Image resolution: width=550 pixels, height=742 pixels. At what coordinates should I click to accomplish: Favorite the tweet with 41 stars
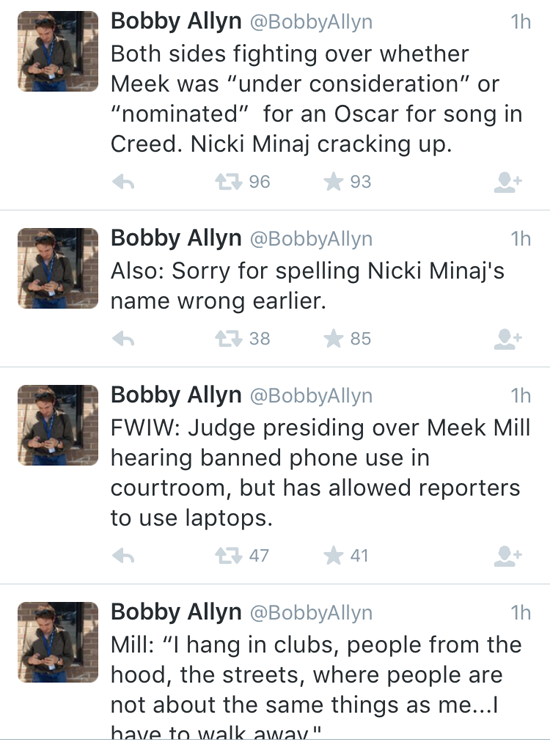pyautogui.click(x=333, y=556)
